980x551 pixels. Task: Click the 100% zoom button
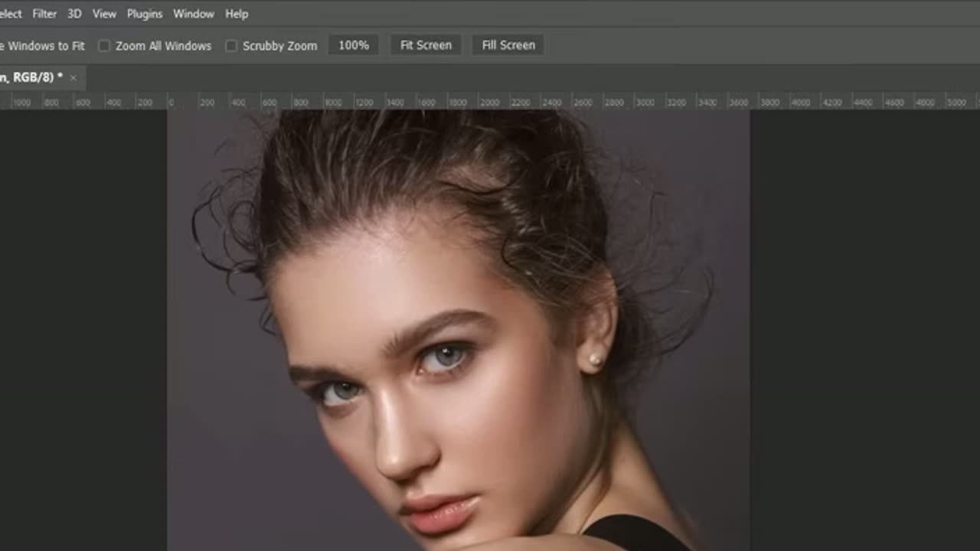tap(354, 45)
